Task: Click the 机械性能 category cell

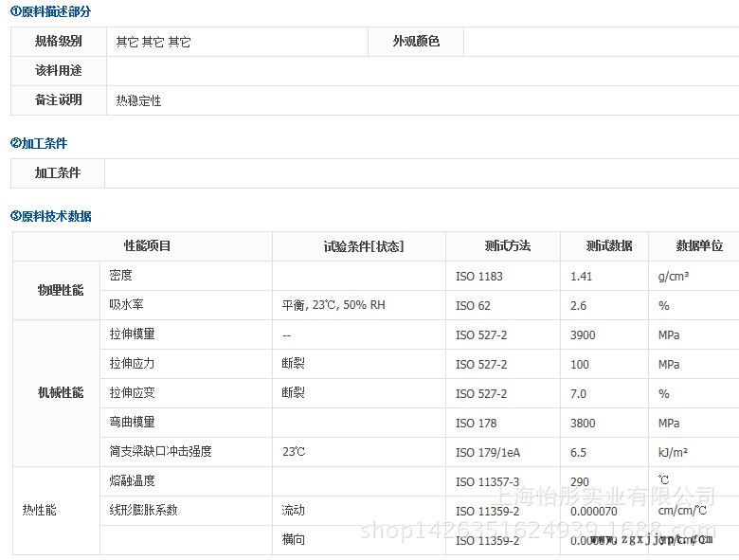Action: click(x=60, y=392)
